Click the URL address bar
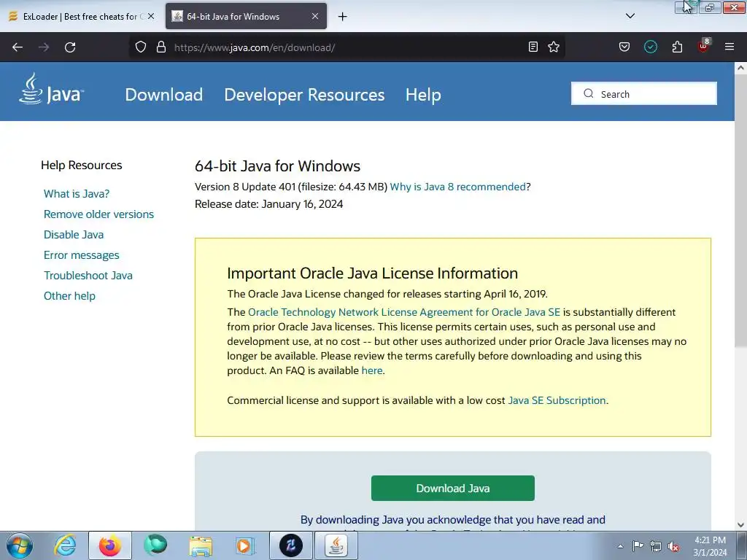The height and width of the screenshot is (560, 747). coord(348,47)
